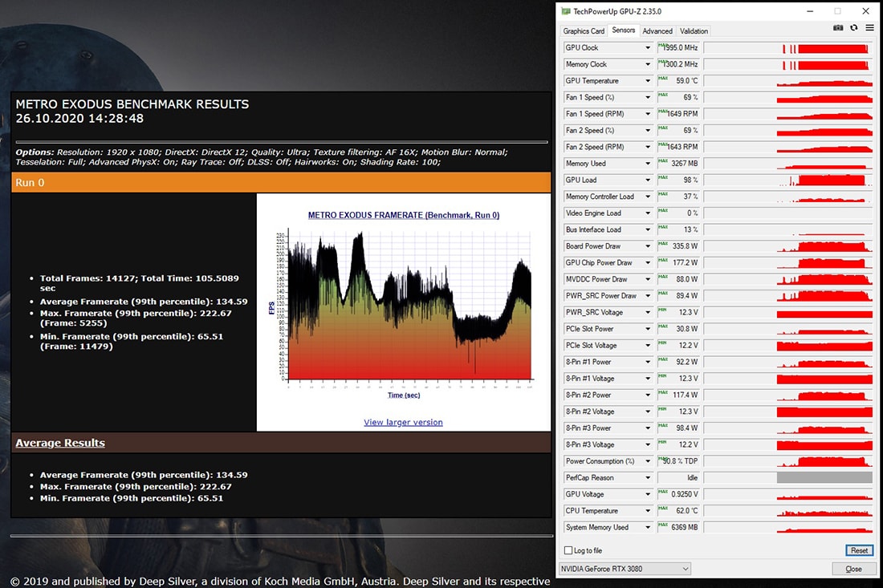Viewport: 883px width, 588px height.
Task: Open the GPU Voltage sensor dropdown
Action: [x=648, y=494]
